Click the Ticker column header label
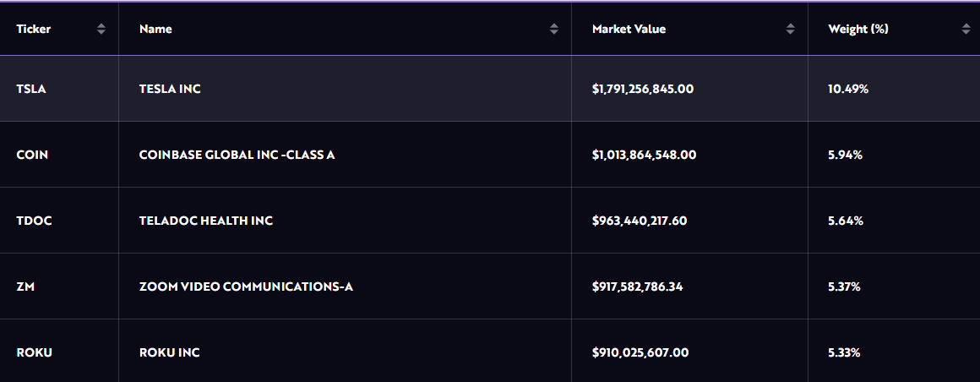 tap(34, 29)
